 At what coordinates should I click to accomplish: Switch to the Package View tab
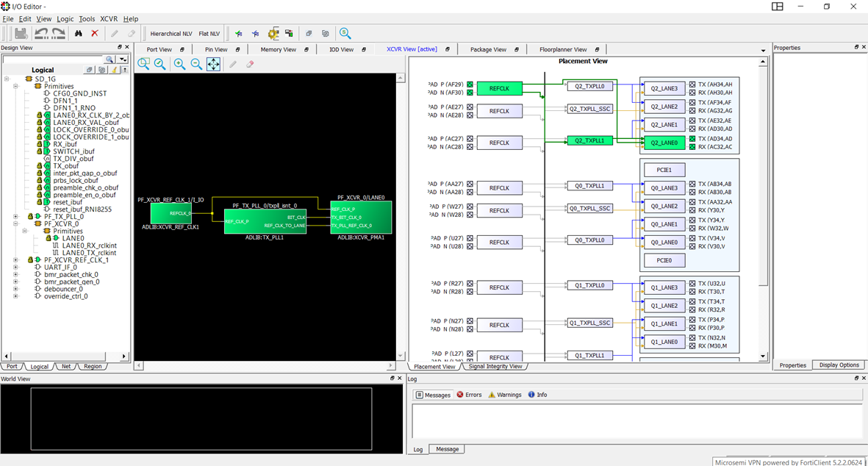pyautogui.click(x=488, y=49)
